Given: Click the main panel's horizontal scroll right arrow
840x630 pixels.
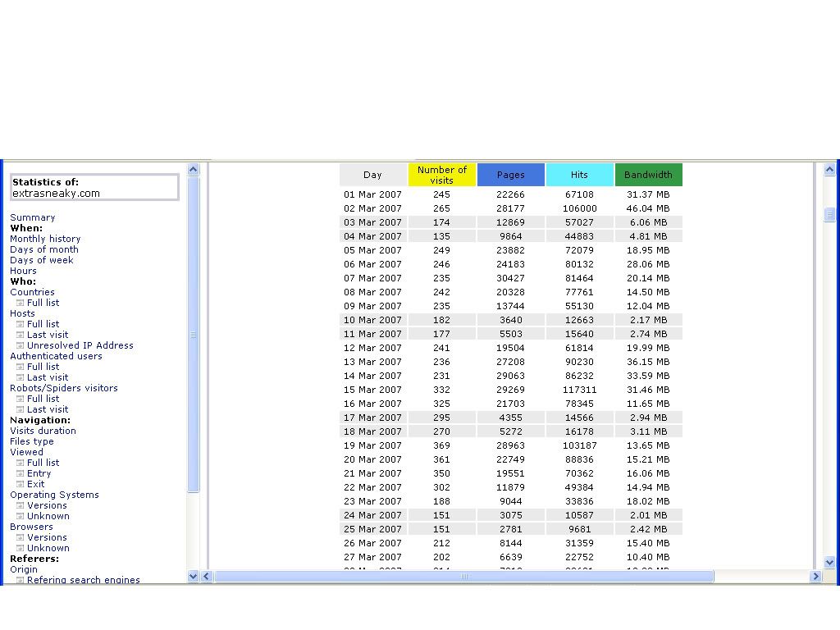Looking at the screenshot, I should 815,577.
